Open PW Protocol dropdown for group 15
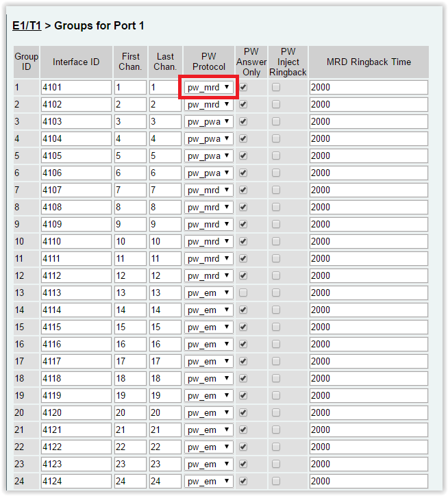This screenshot has height=496, width=448. (208, 327)
